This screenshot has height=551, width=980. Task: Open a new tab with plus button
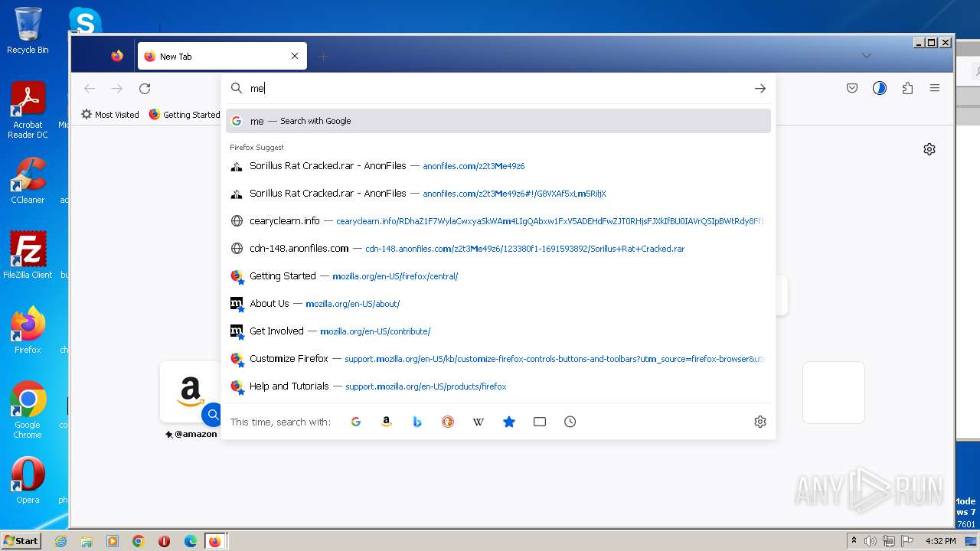[323, 57]
